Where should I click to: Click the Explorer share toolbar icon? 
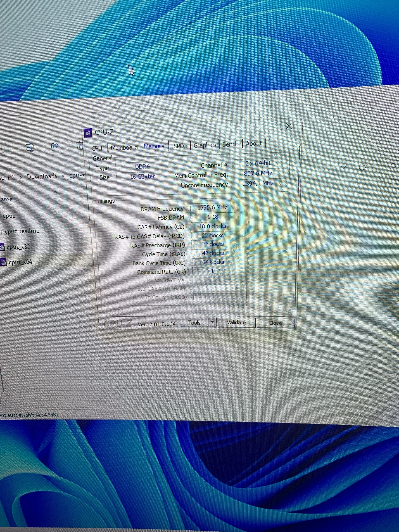55,146
